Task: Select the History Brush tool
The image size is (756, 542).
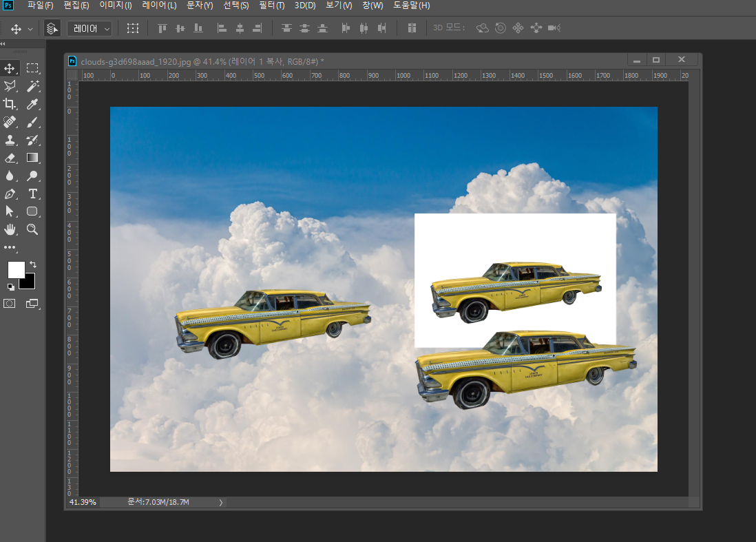Action: pyautogui.click(x=32, y=140)
